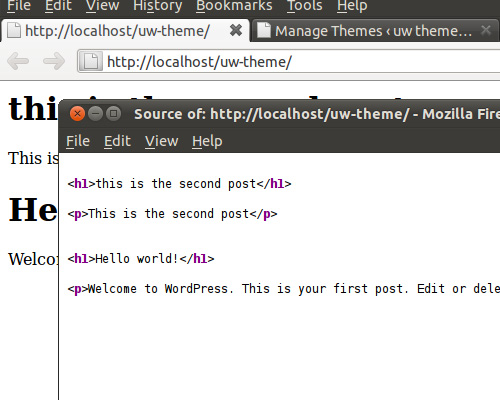The width and height of the screenshot is (500, 400).
Task: Open the View menu in Firefox main window
Action: (102, 6)
